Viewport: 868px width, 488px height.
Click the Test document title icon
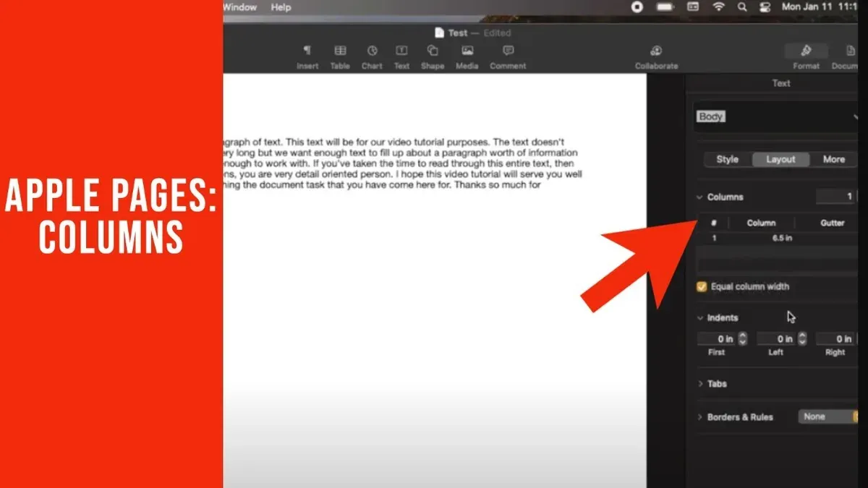click(x=439, y=33)
